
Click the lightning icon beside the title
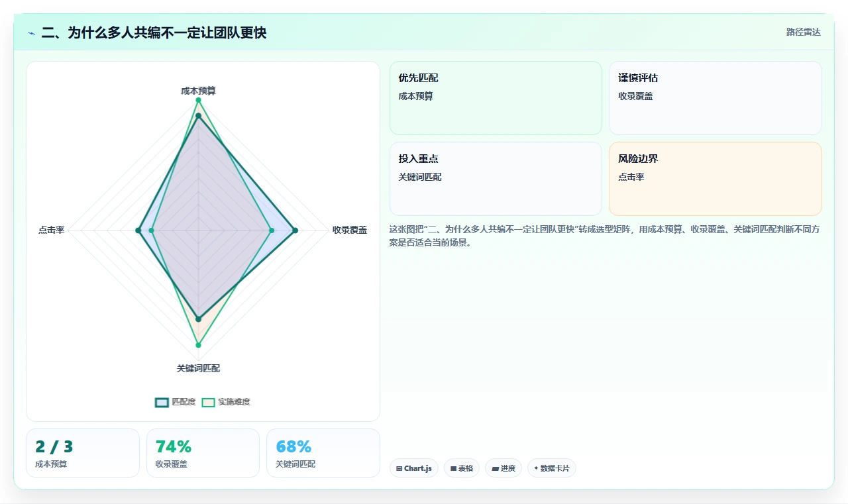pos(31,33)
